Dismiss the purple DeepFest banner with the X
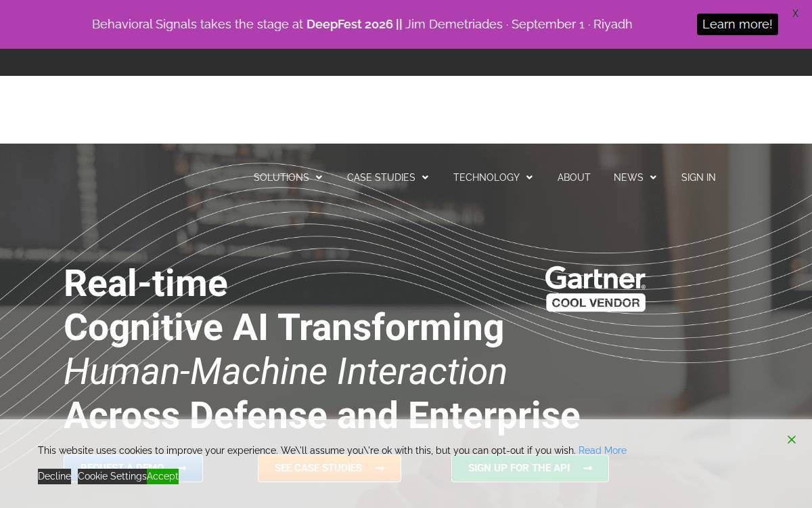Screen dimensions: 812x508 click(x=795, y=14)
